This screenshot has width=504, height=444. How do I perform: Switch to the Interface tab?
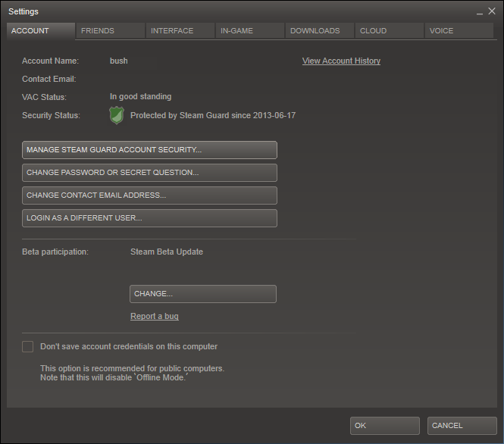tap(180, 31)
